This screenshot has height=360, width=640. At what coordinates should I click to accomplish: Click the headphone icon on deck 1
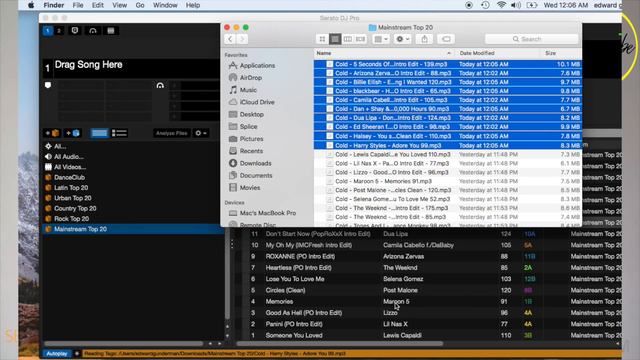(x=160, y=85)
